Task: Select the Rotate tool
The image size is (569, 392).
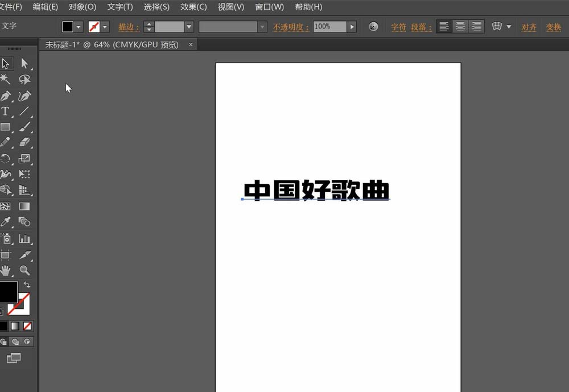Action: tap(5, 159)
